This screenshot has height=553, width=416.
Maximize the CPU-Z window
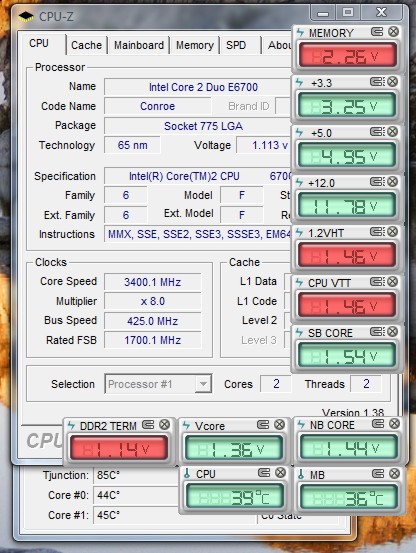(x=348, y=13)
